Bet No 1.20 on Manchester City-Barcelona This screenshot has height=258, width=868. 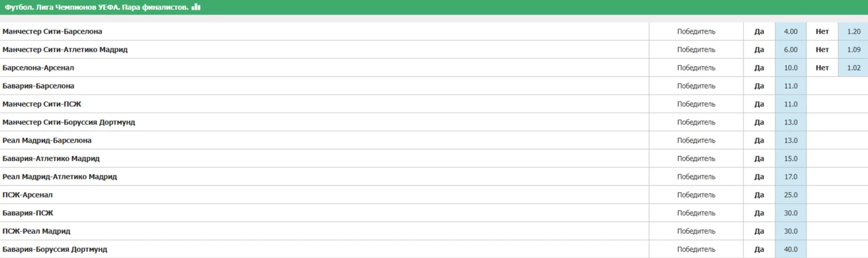(x=853, y=32)
